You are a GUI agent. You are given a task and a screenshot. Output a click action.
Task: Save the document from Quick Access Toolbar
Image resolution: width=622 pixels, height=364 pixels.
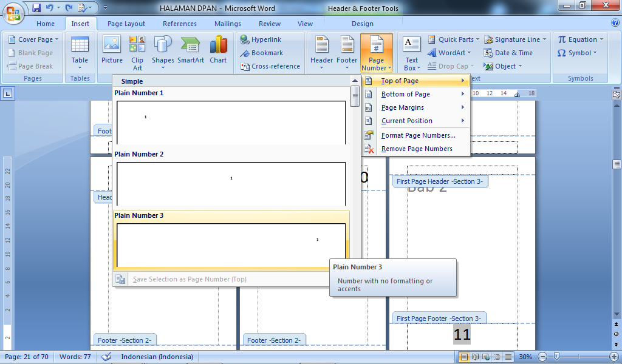pos(36,7)
